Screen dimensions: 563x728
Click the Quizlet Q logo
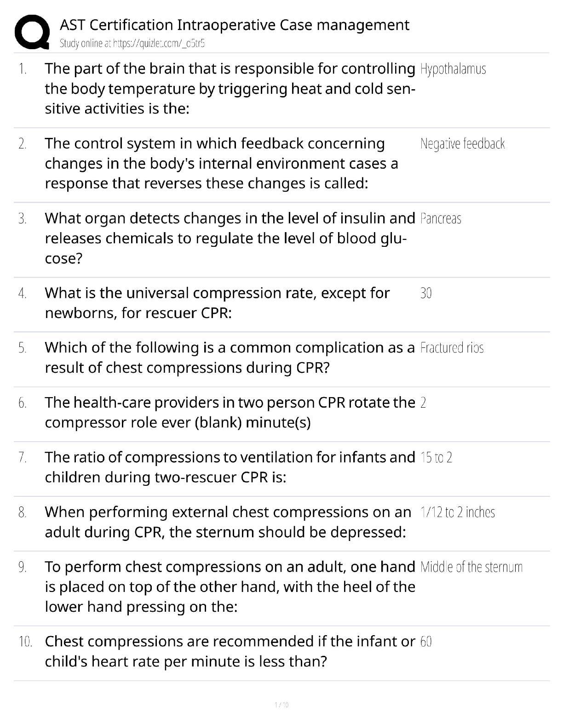32,32
